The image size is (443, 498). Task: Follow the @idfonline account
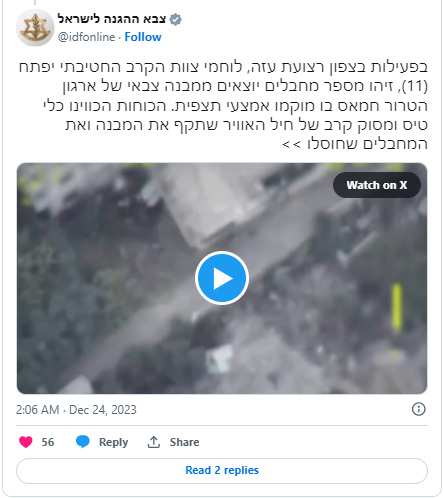click(x=143, y=37)
